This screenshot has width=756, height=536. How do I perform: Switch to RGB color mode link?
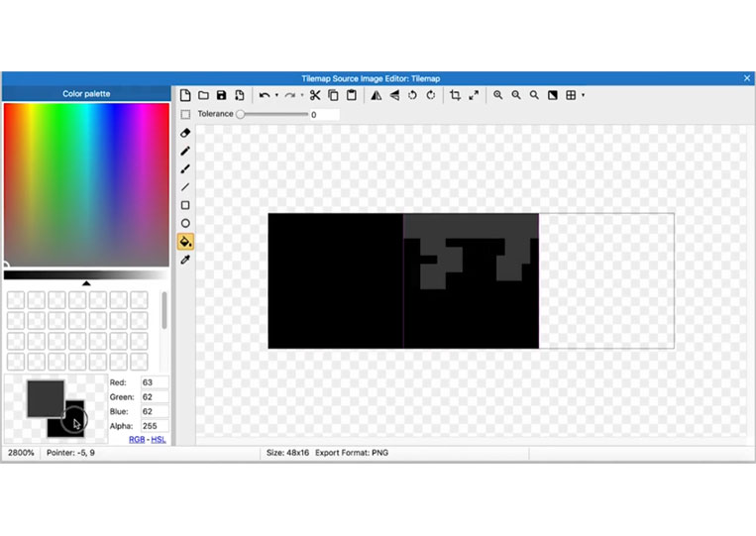[x=137, y=440]
